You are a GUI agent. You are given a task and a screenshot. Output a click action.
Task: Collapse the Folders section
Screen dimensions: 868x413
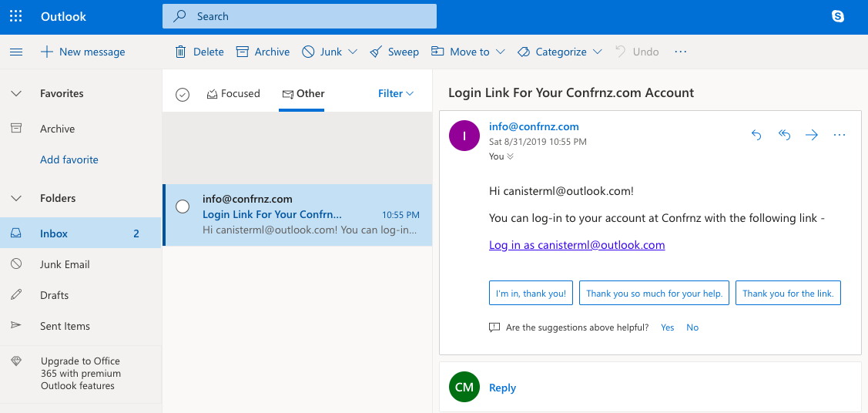coord(17,198)
